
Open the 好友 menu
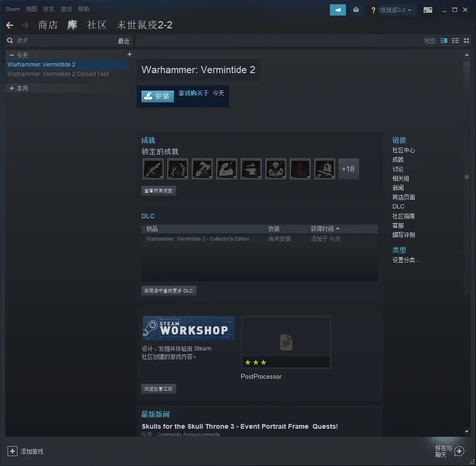(x=49, y=9)
